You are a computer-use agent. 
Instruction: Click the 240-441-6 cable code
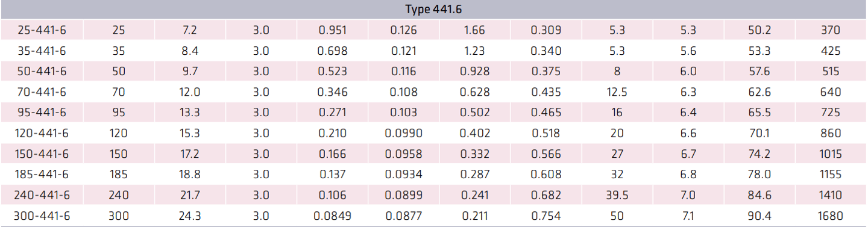tap(42, 195)
